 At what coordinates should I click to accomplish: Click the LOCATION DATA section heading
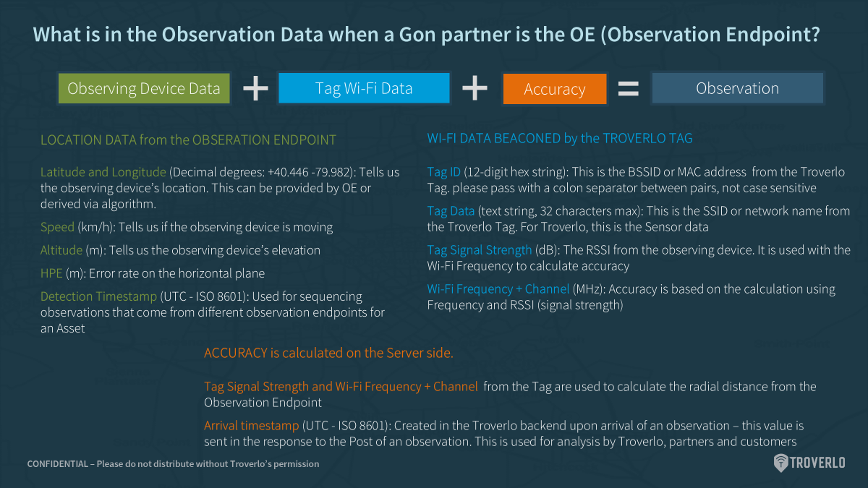tap(188, 140)
